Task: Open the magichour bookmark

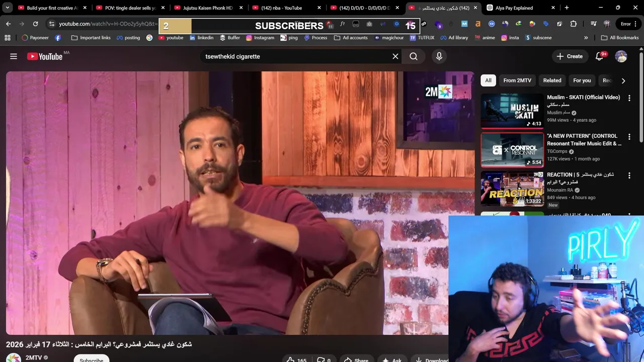Action: [x=389, y=38]
